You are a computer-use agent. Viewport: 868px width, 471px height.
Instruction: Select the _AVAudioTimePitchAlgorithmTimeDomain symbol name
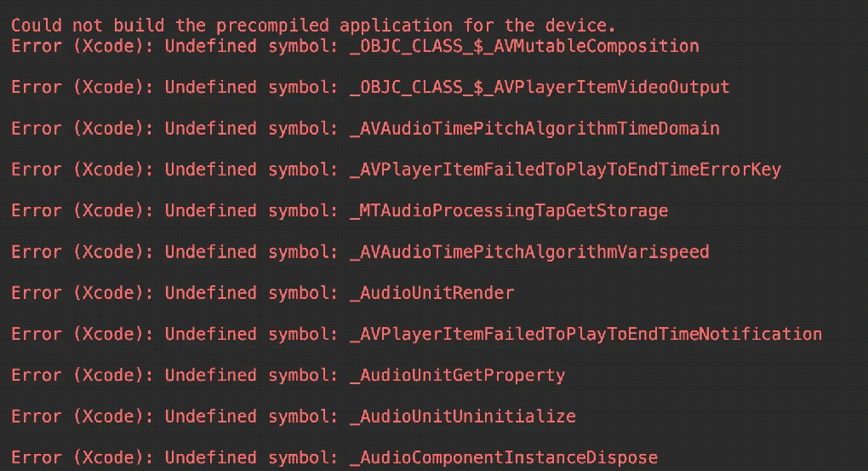[534, 129]
